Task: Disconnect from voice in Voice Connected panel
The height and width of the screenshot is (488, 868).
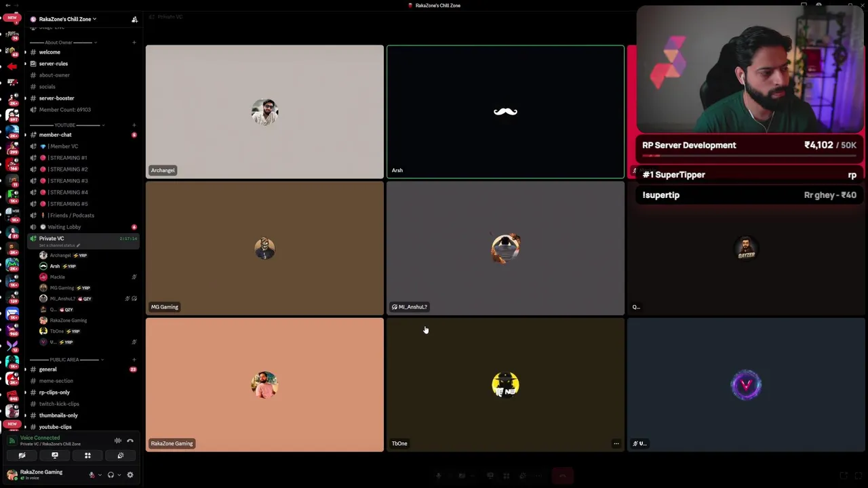Action: click(130, 441)
